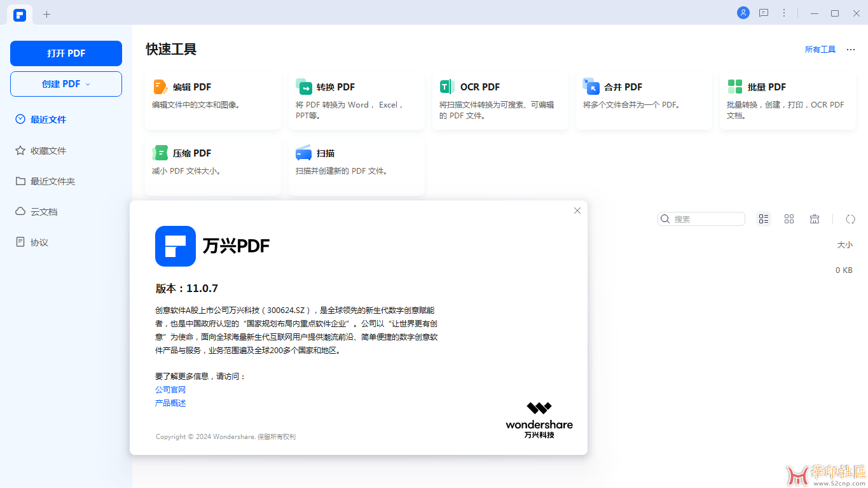Screen dimensions: 868x488
Task: Open the 合并 PDF tool icon
Action: click(x=591, y=87)
